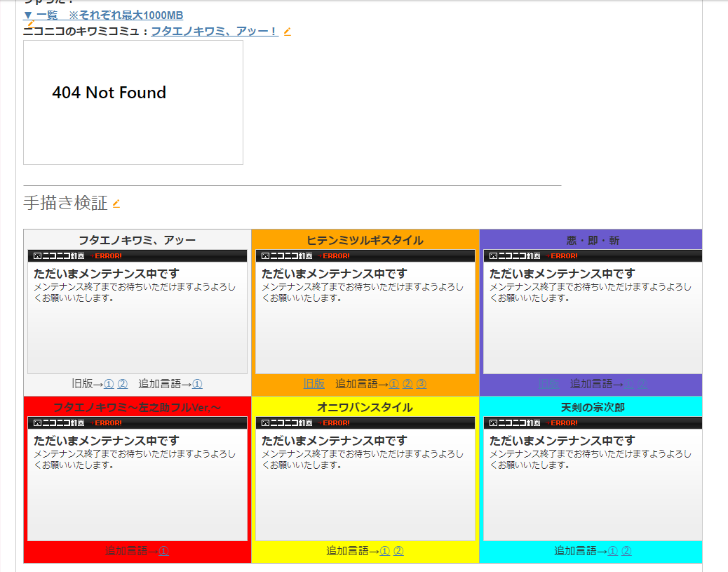728x572 pixels.
Task: Click ただいまメンテナンス中です in 悪・即・斬 player
Action: [562, 274]
